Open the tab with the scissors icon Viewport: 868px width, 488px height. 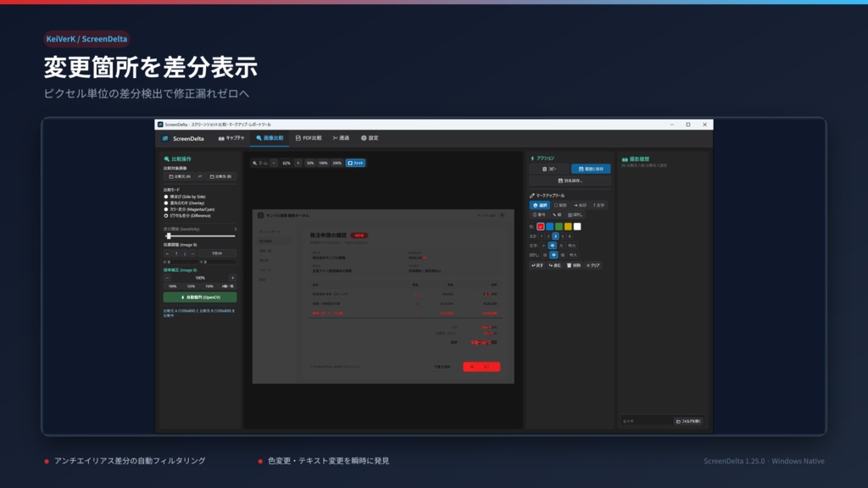[x=341, y=138]
